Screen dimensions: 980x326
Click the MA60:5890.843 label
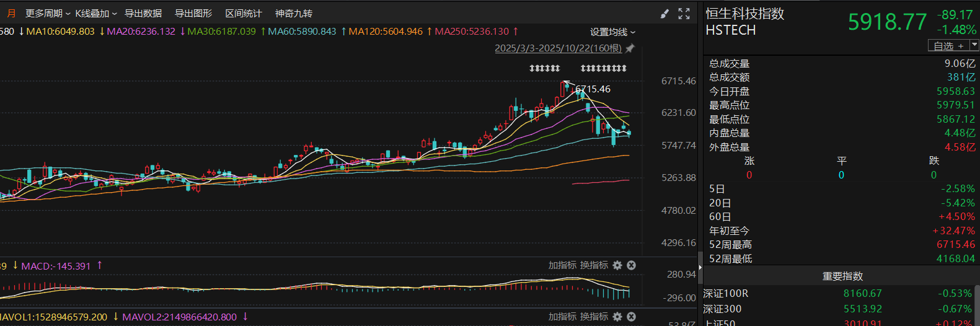pyautogui.click(x=302, y=32)
